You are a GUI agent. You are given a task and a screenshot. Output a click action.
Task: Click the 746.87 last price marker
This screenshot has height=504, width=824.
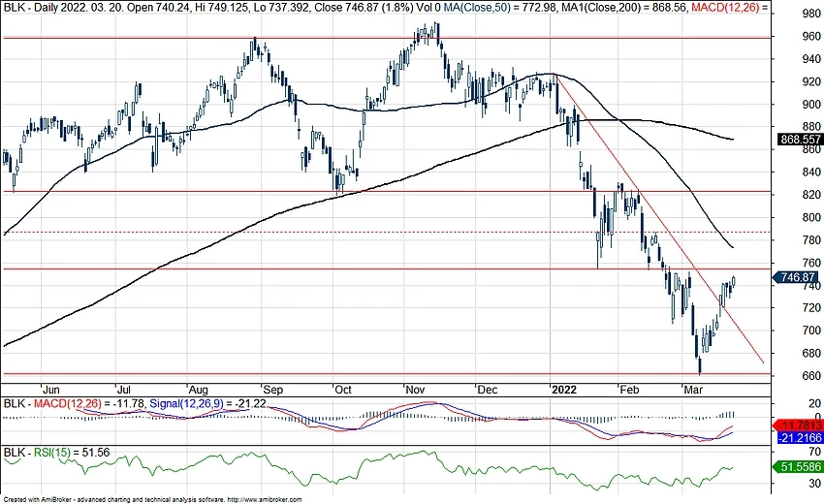[798, 277]
